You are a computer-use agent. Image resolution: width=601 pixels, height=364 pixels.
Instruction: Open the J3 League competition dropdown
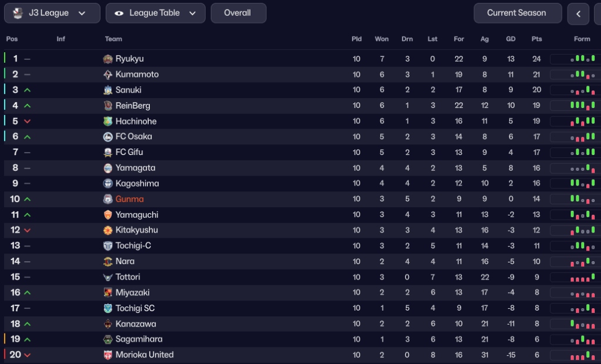click(x=52, y=13)
